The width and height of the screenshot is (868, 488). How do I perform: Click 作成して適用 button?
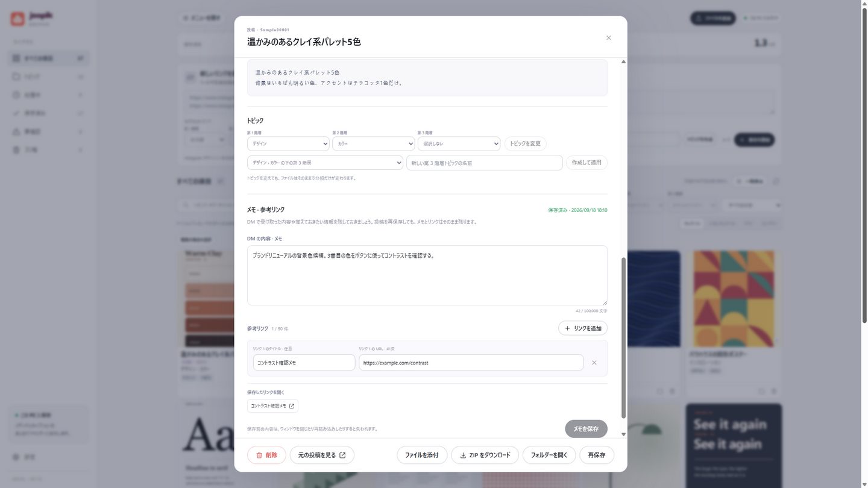click(587, 163)
